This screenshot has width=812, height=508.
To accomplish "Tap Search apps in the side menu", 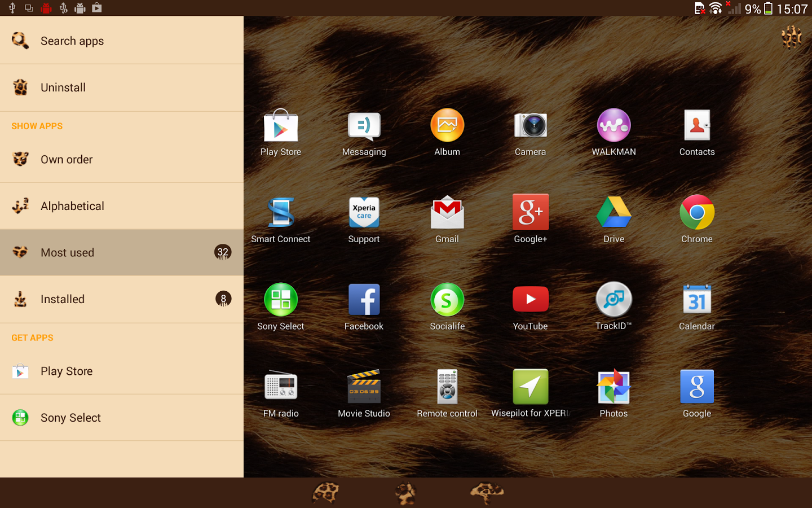I will [x=122, y=41].
